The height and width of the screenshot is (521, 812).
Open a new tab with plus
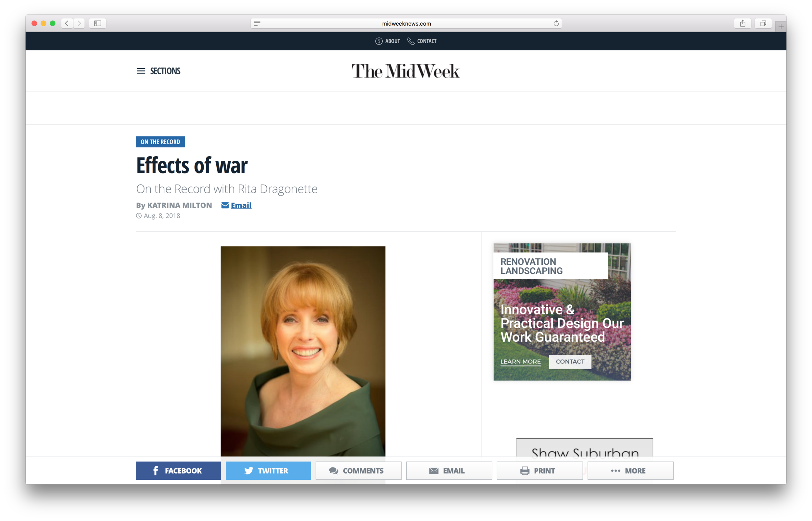click(780, 27)
